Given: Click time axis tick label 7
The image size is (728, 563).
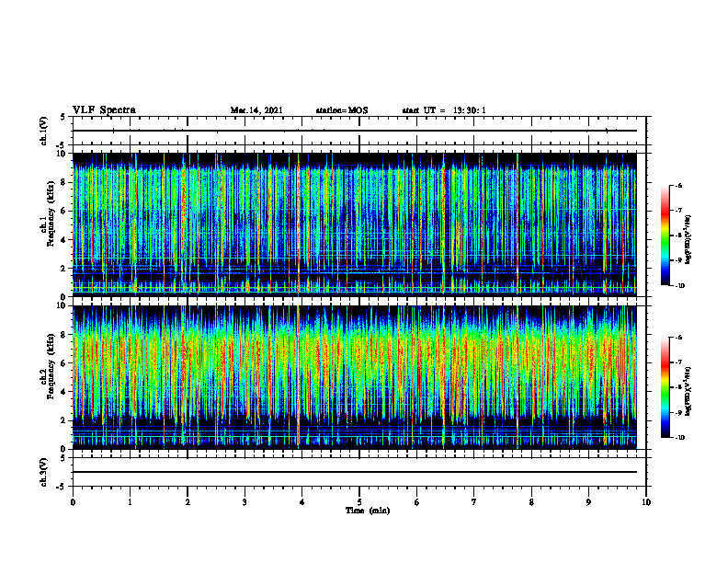Looking at the screenshot, I should 474,502.
